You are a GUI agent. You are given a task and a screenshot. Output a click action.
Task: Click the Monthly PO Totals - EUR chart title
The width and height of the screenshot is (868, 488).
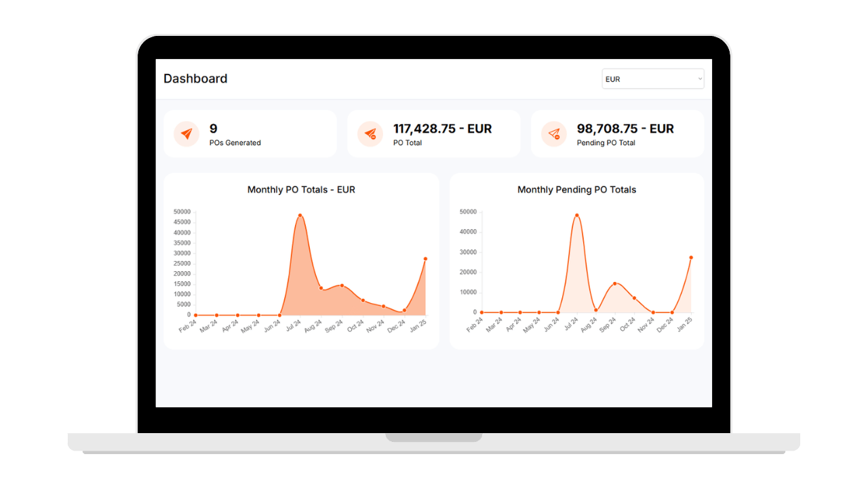pyautogui.click(x=301, y=190)
